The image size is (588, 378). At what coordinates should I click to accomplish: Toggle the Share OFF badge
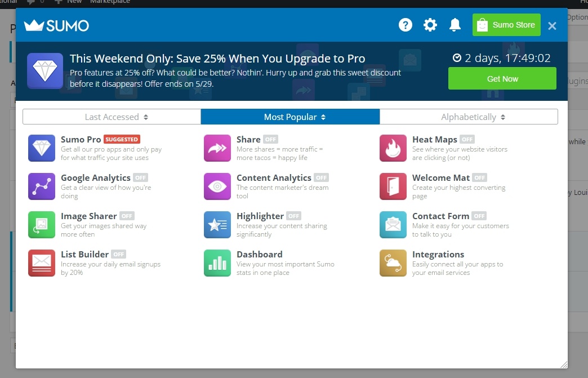coord(270,140)
